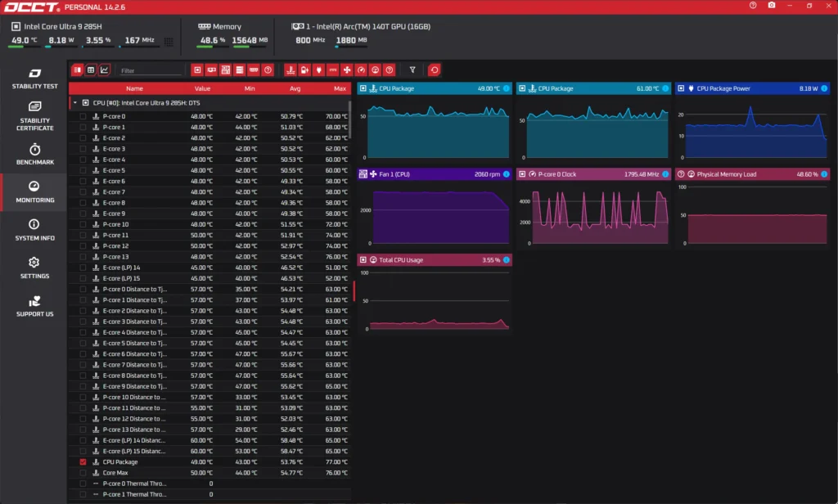Click info icon on CPU Package 49.00 °C graph
838x504 pixels.
506,88
